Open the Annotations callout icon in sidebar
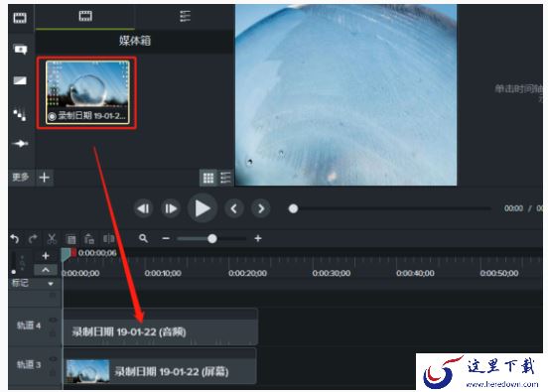This screenshot has height=392, width=548. tap(20, 50)
